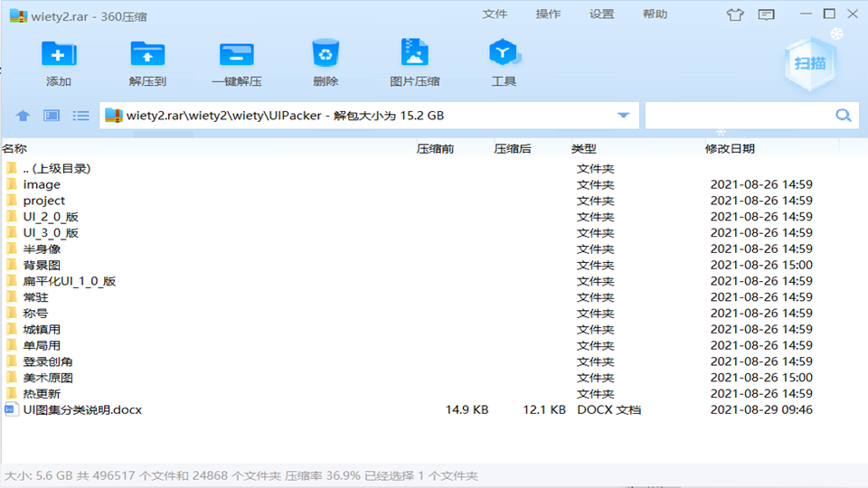This screenshot has height=488, width=868.
Task: Select the UI图集分类说明.docx file
Action: [x=434, y=409]
